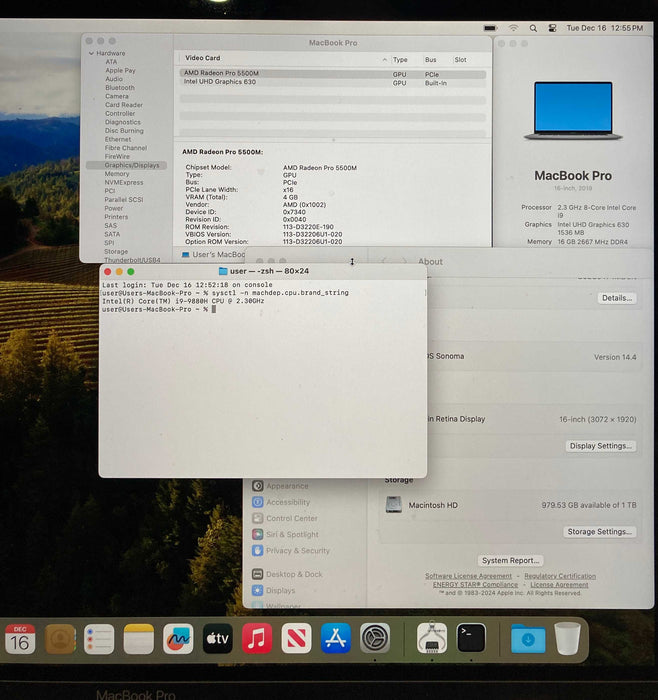Click the Details... button
The width and height of the screenshot is (658, 700).
(x=617, y=298)
